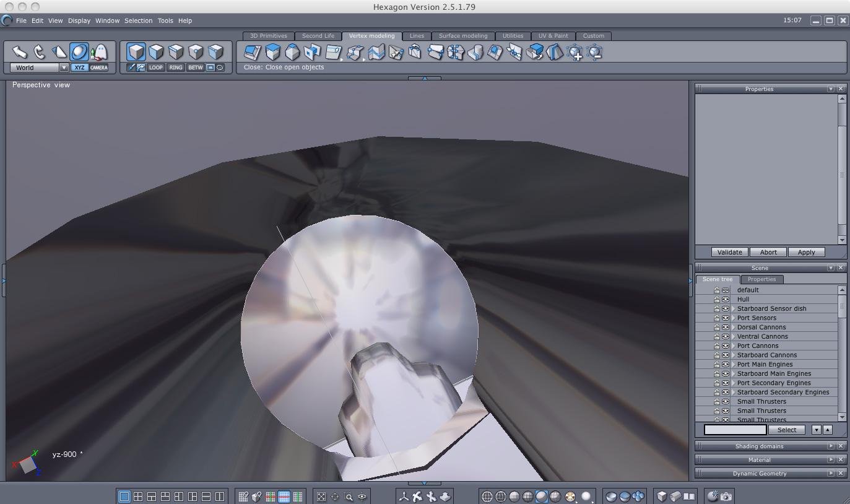Click the Select button in Scene panel

pos(786,430)
